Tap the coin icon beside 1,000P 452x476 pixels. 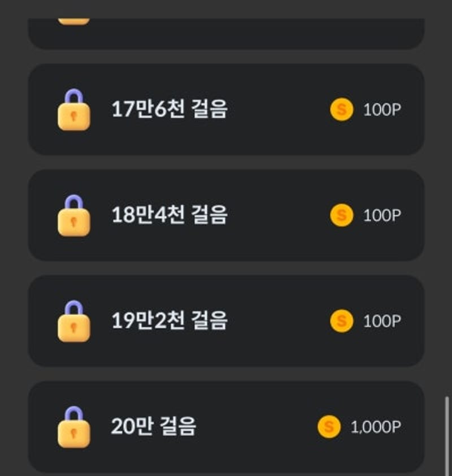(x=329, y=426)
